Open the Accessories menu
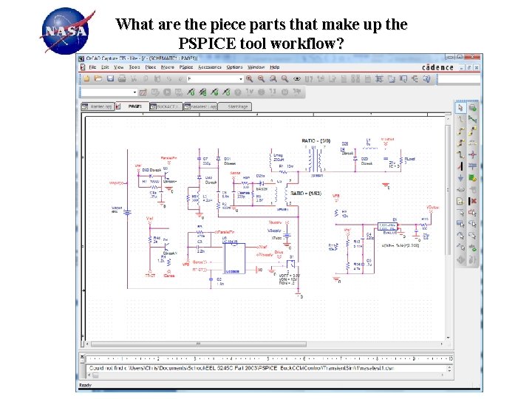Viewport: 532px width, 399px height. [x=210, y=67]
